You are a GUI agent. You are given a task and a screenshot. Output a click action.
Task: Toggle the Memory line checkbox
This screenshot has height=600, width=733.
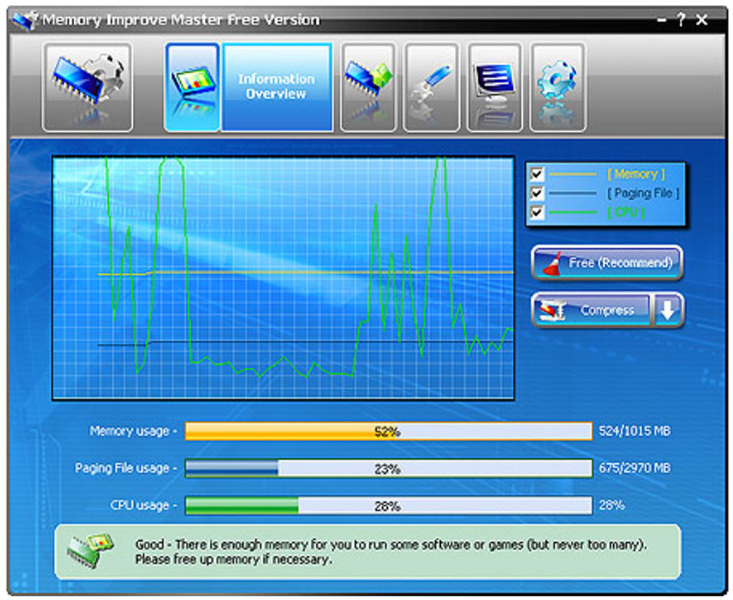pyautogui.click(x=537, y=174)
